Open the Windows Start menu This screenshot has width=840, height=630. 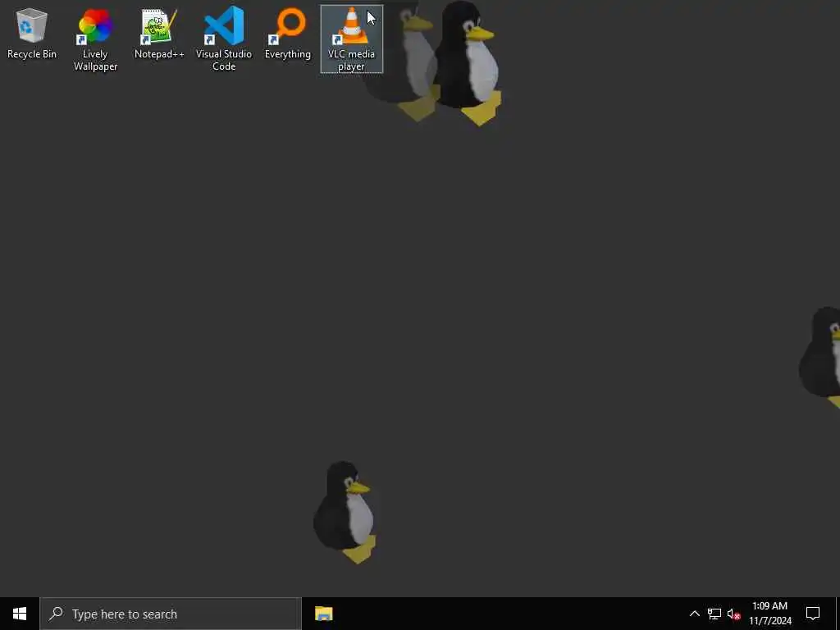click(x=20, y=614)
